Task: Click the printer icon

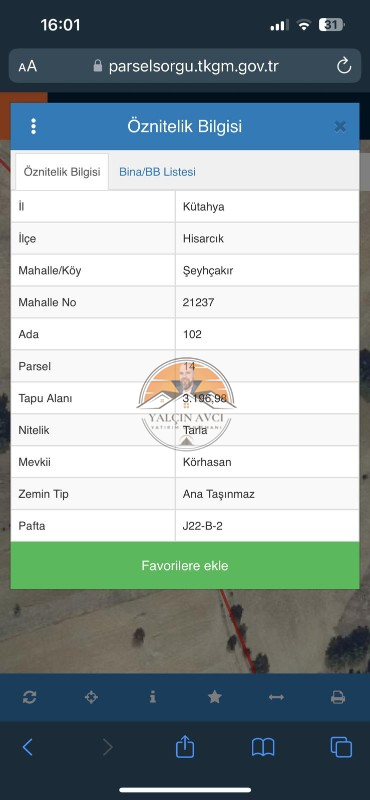Action: click(x=338, y=697)
